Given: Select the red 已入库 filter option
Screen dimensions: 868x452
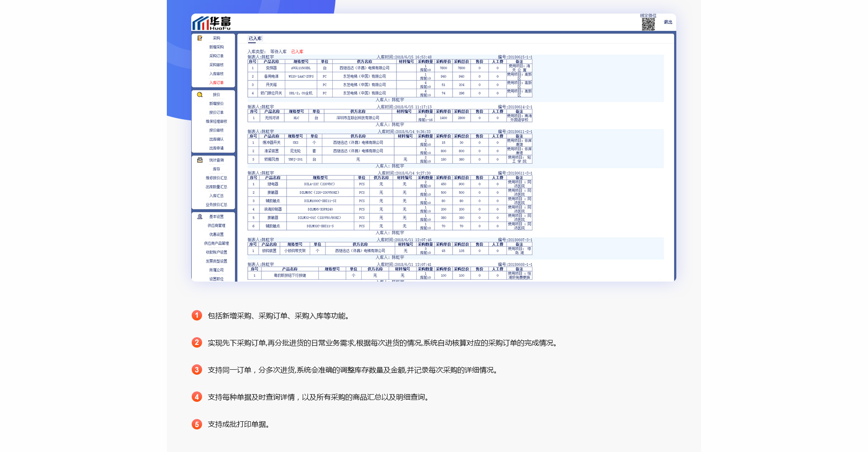Looking at the screenshot, I should (x=297, y=52).
